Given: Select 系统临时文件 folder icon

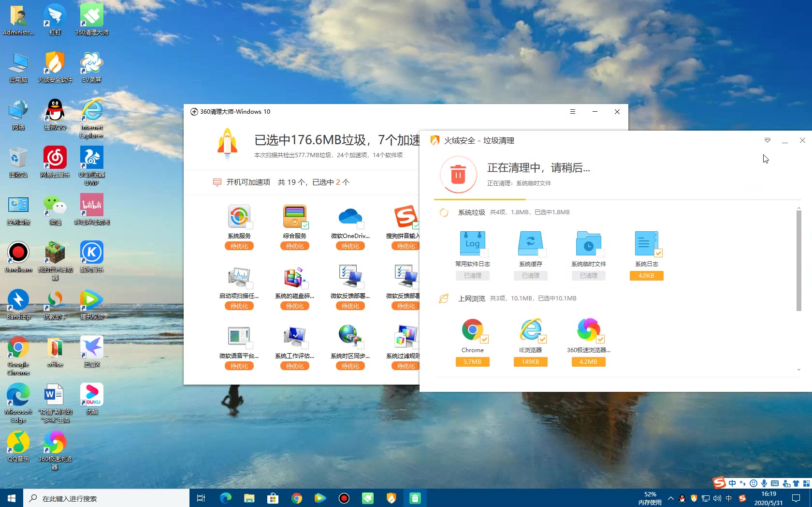Looking at the screenshot, I should pyautogui.click(x=588, y=243).
